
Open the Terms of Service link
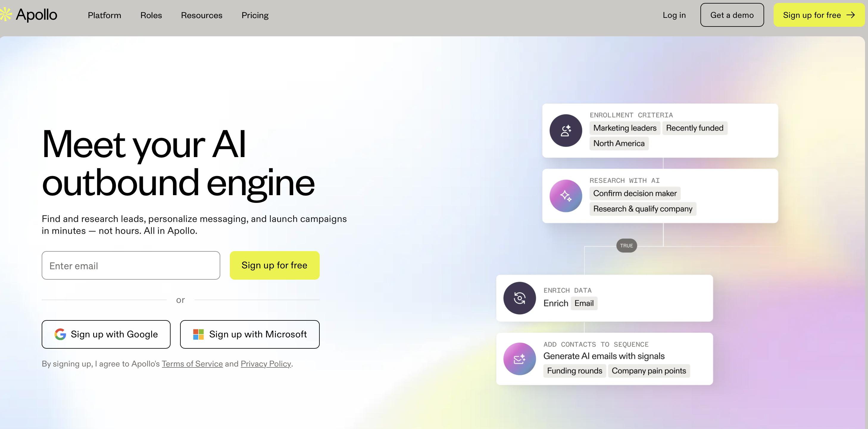[x=192, y=364]
